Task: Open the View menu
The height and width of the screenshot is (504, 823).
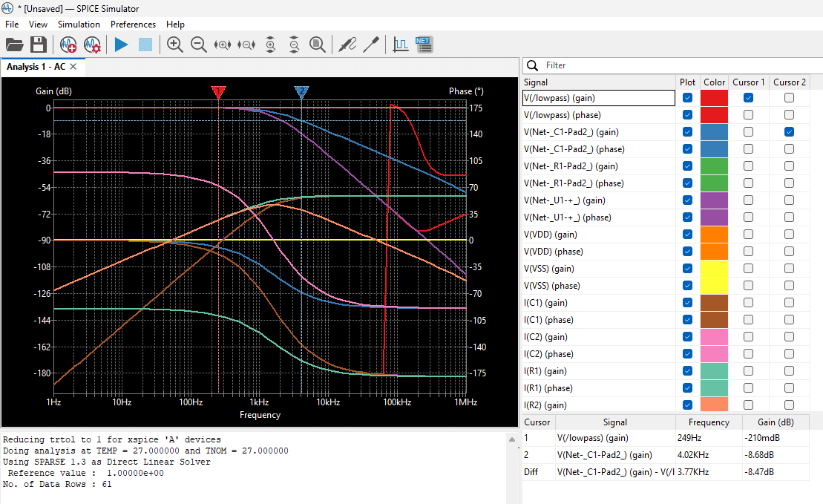Action: [38, 24]
